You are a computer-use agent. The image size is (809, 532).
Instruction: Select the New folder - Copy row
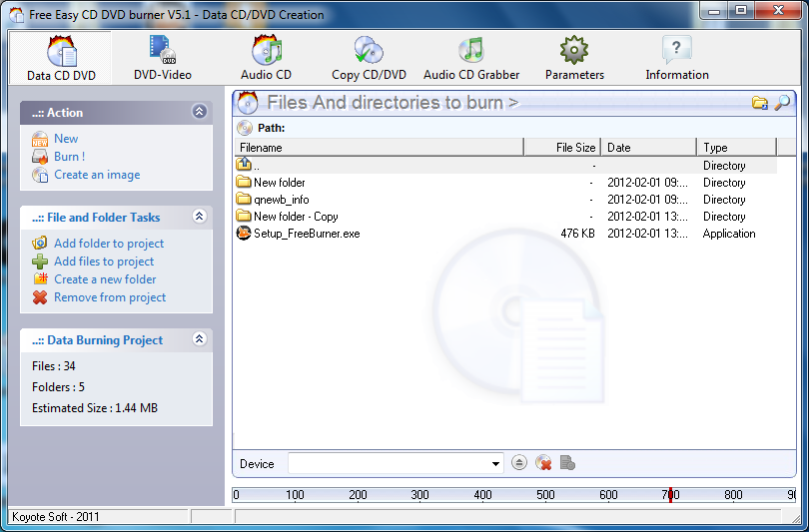(505, 217)
